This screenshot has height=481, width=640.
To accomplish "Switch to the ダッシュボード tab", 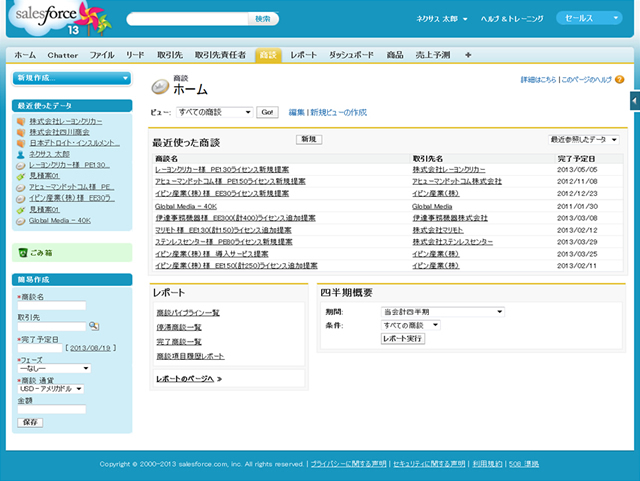I will 351,55.
